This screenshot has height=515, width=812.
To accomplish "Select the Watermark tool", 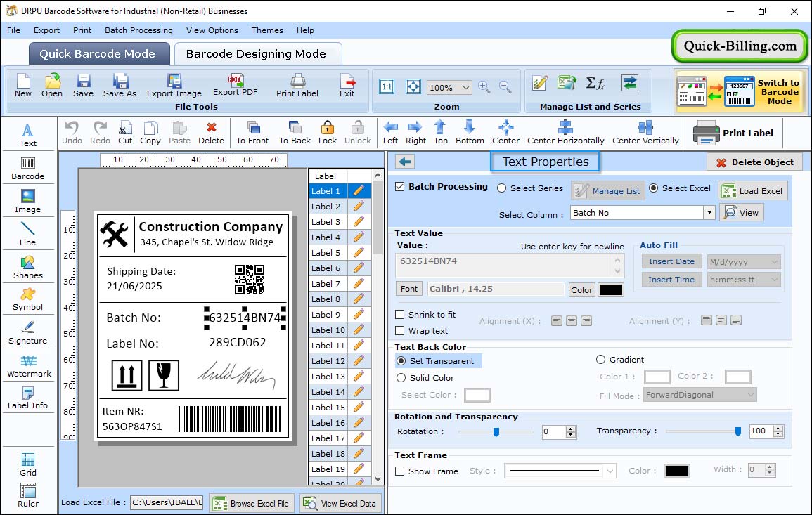I will tap(29, 366).
